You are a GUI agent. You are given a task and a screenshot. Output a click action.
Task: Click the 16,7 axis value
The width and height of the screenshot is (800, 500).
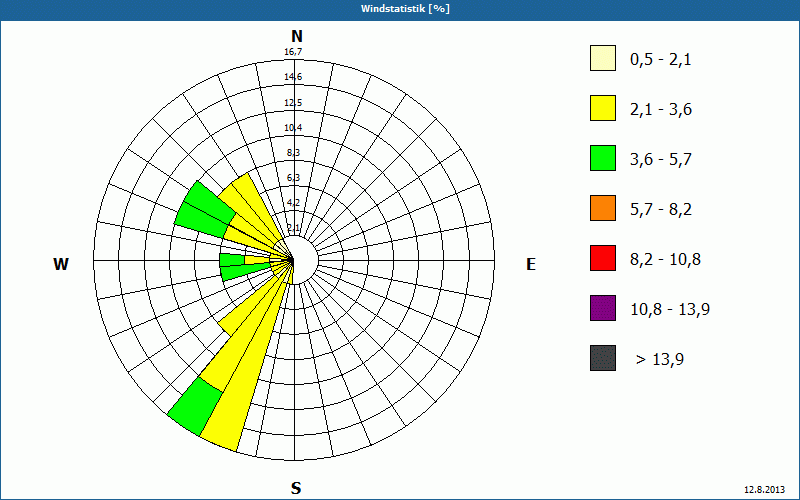click(x=293, y=52)
